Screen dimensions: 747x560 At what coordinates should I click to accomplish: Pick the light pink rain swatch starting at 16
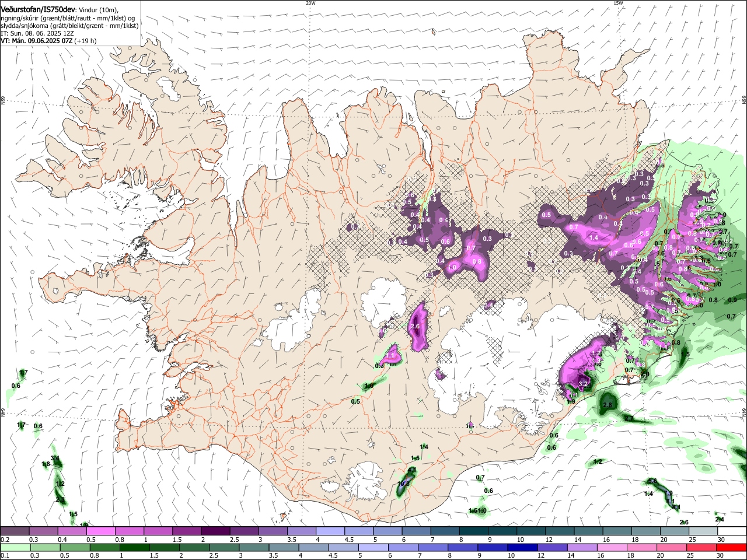(612, 547)
